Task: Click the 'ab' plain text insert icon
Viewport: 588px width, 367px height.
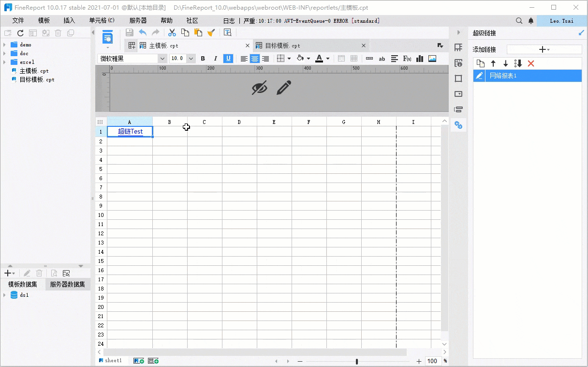Action: pyautogui.click(x=382, y=59)
